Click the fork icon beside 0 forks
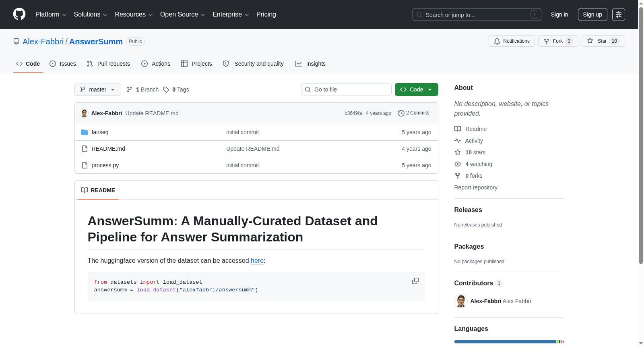 (x=458, y=176)
